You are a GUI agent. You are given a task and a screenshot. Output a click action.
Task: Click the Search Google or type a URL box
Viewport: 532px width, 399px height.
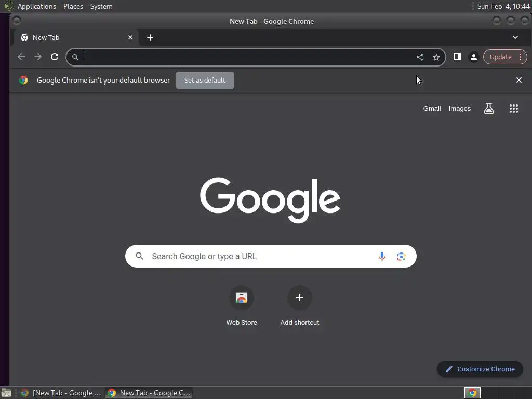[271, 256]
